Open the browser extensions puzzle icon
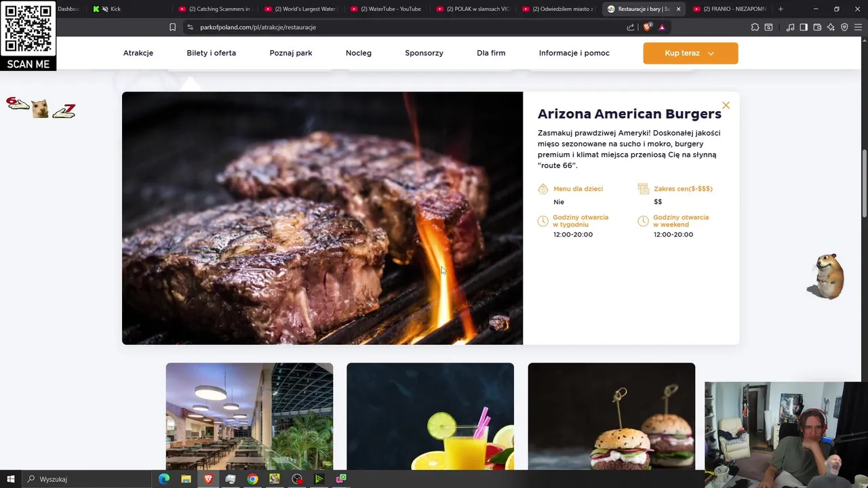868x488 pixels. pos(755,27)
